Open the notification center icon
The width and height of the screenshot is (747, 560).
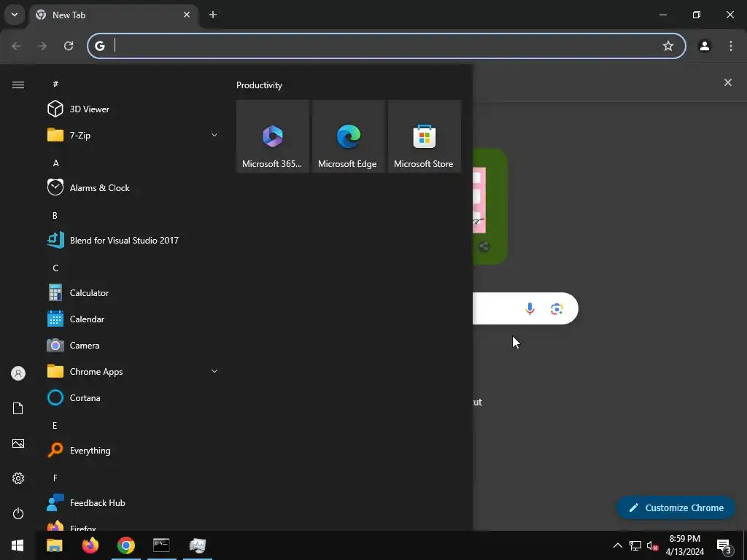tap(724, 545)
